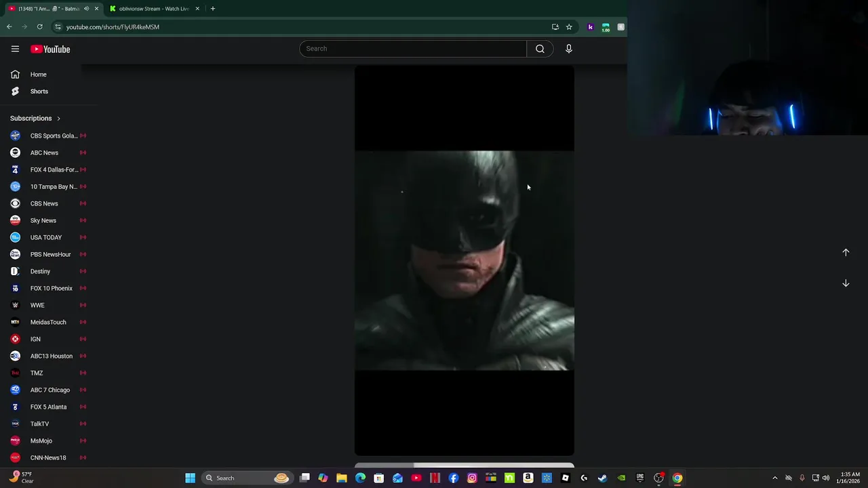Switch to the oblivionsw Stream tab
The height and width of the screenshot is (488, 868).
pyautogui.click(x=154, y=9)
